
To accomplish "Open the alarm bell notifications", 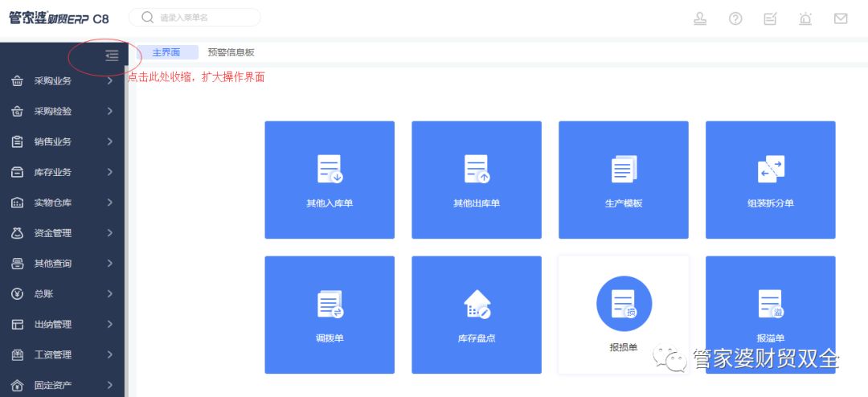I will (x=805, y=18).
